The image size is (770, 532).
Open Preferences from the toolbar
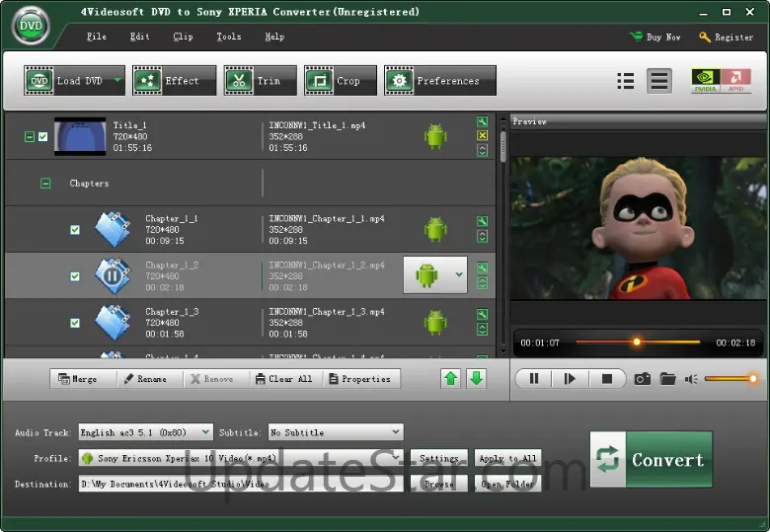click(440, 81)
